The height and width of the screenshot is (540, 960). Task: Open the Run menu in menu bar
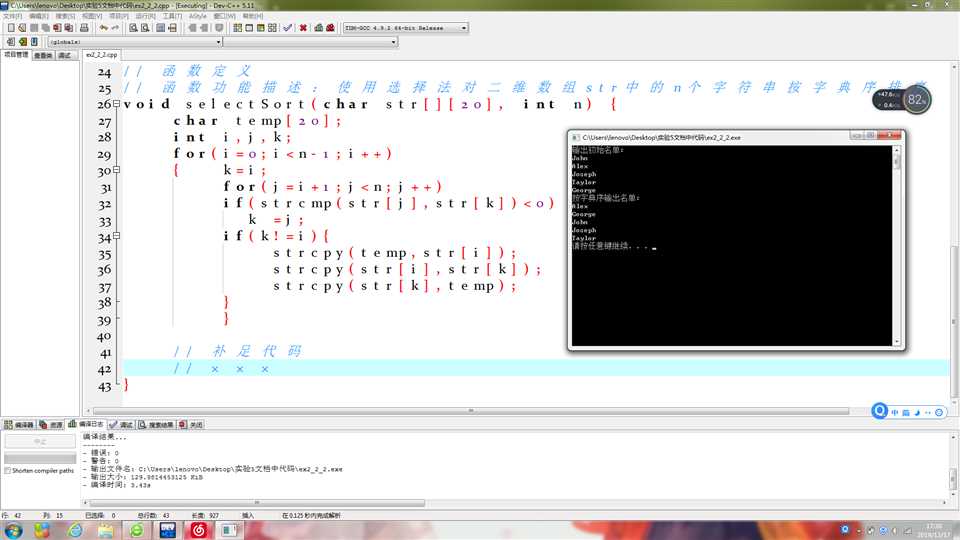(145, 16)
